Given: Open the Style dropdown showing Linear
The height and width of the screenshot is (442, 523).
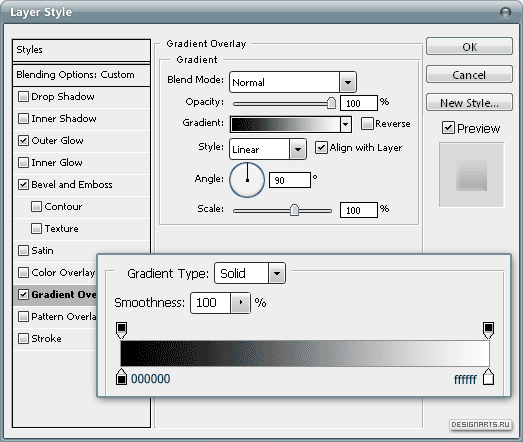Looking at the screenshot, I should (x=298, y=149).
